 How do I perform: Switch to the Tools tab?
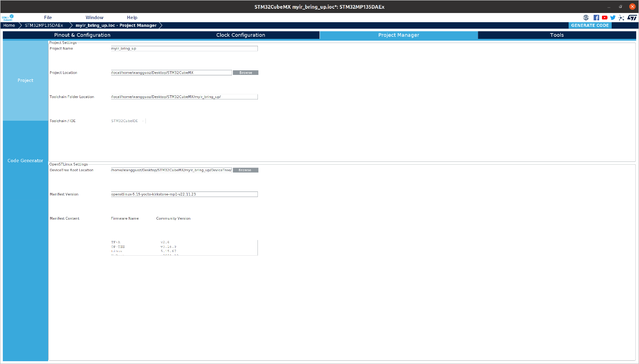click(x=557, y=35)
